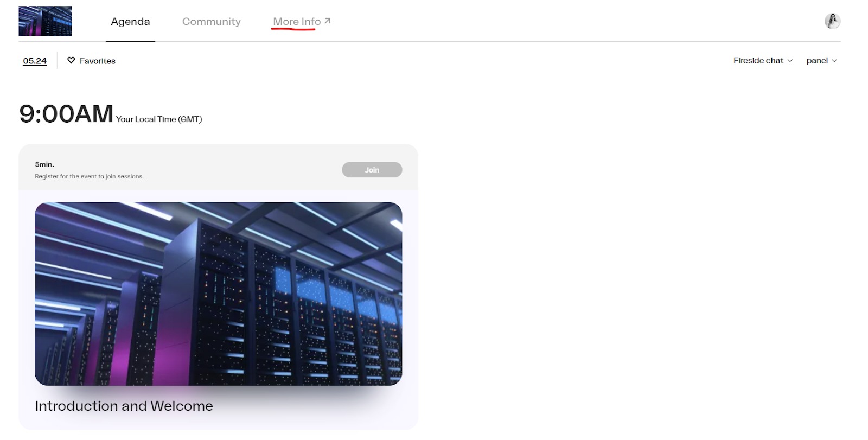
Task: Click the event logo thumbnail in header
Action: click(45, 21)
